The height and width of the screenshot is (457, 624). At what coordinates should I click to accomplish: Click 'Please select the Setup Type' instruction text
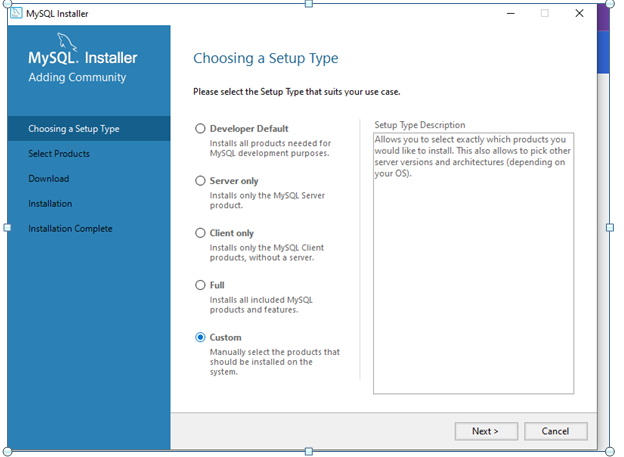click(296, 92)
